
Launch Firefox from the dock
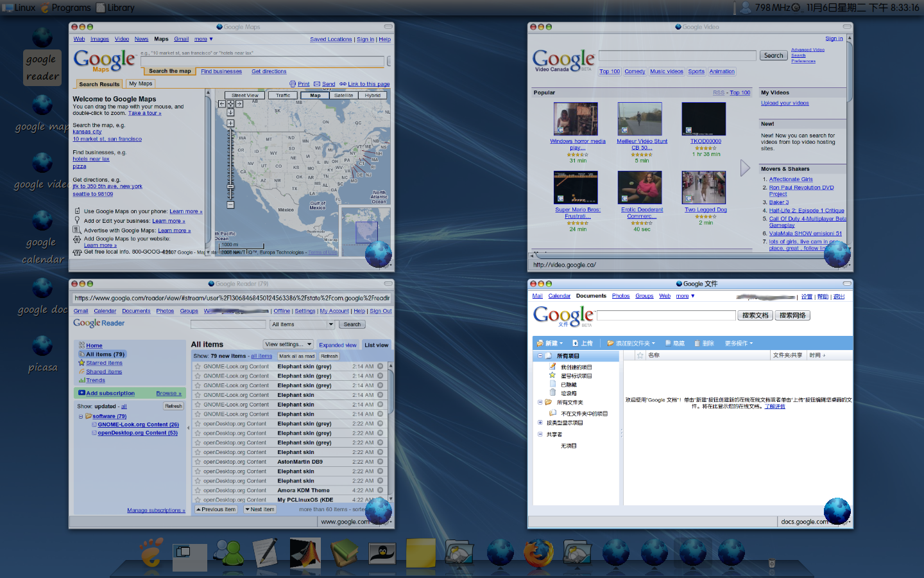tap(538, 553)
